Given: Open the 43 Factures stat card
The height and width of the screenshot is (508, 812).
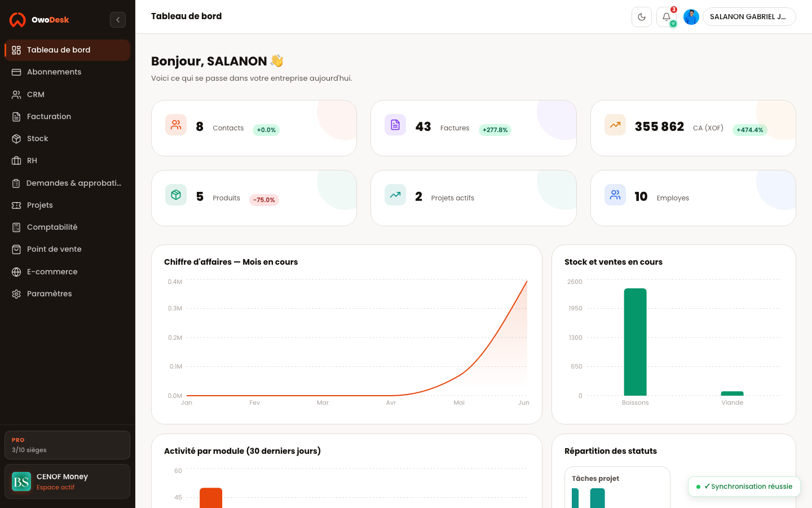Looking at the screenshot, I should tap(474, 128).
